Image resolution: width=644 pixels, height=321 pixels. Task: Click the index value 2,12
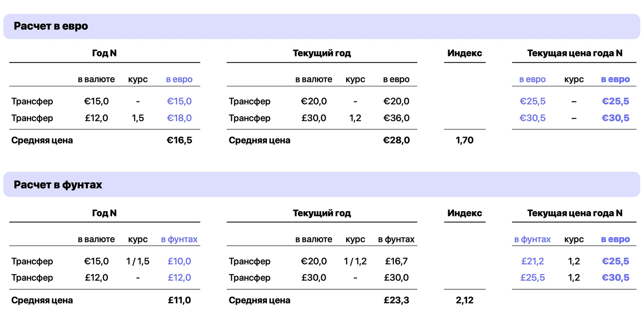click(x=464, y=301)
